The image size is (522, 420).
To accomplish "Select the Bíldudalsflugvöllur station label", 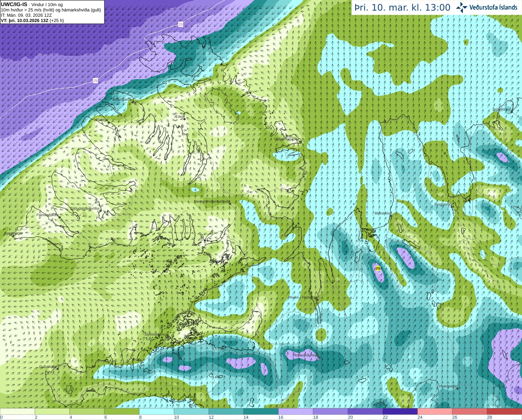I will pos(85,208).
